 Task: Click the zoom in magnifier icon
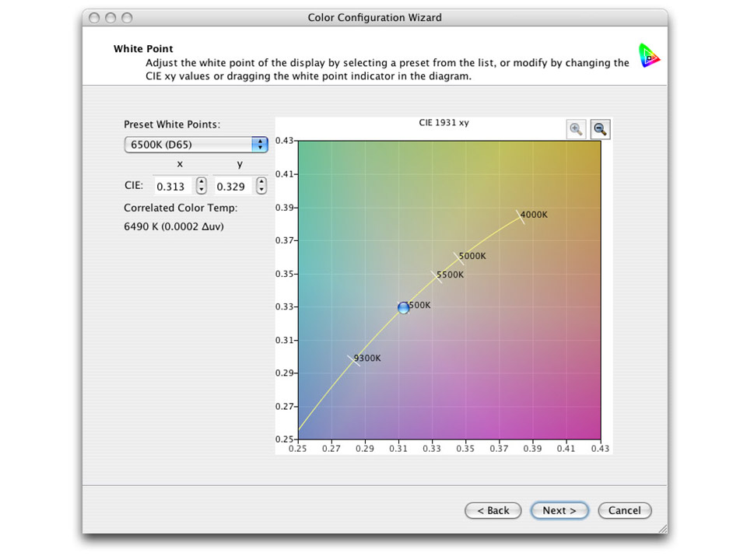coord(576,129)
